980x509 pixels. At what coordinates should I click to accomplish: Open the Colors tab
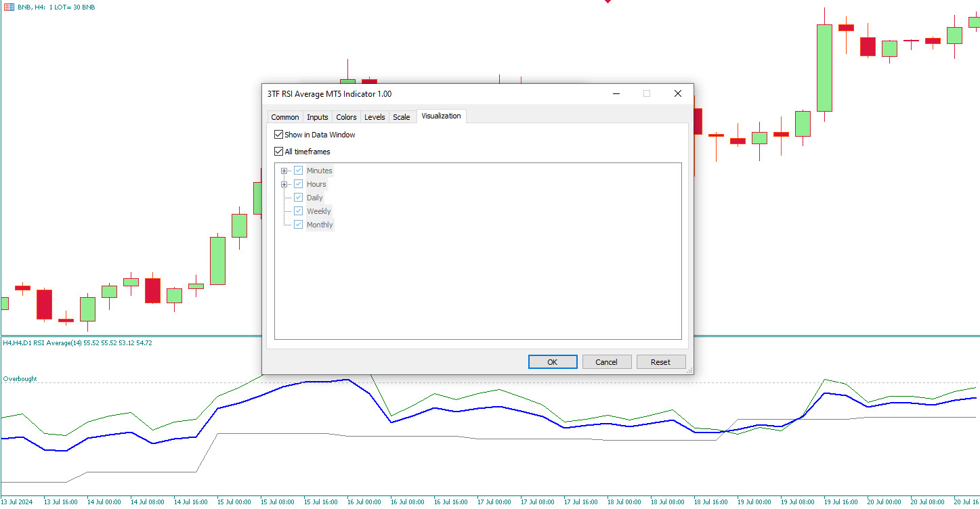click(346, 116)
